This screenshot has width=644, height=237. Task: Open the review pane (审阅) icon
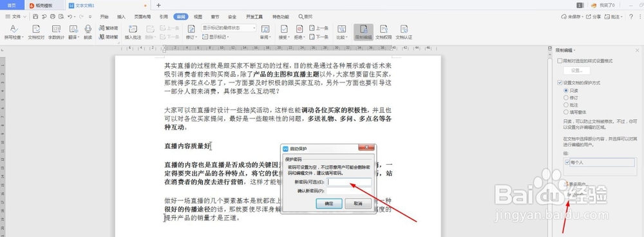(x=265, y=29)
